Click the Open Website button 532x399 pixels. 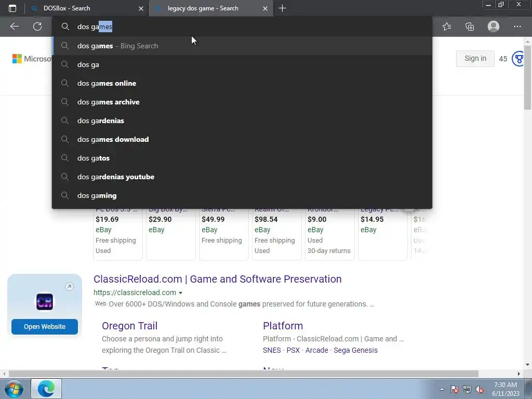click(x=45, y=326)
